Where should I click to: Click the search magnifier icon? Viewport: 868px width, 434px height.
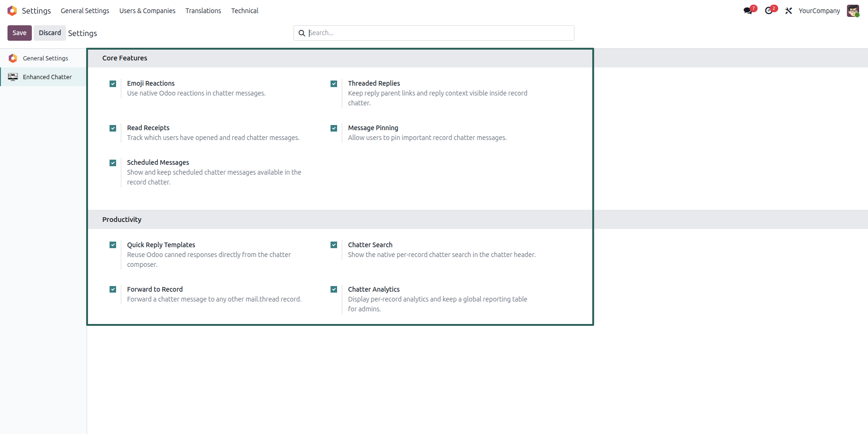302,33
